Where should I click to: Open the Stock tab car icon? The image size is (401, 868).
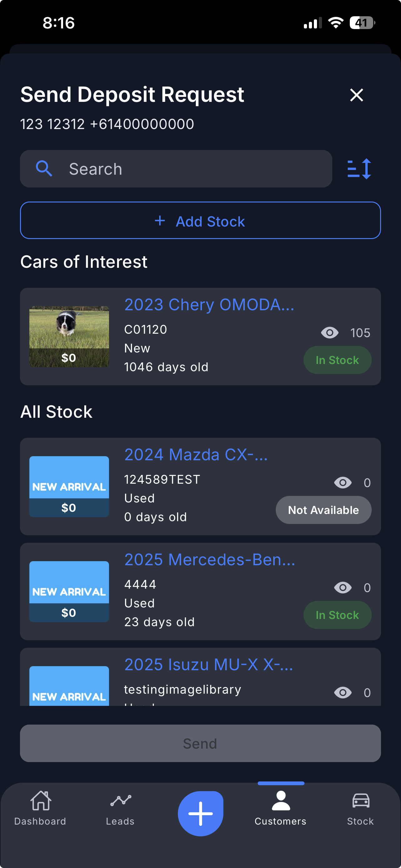point(361,801)
